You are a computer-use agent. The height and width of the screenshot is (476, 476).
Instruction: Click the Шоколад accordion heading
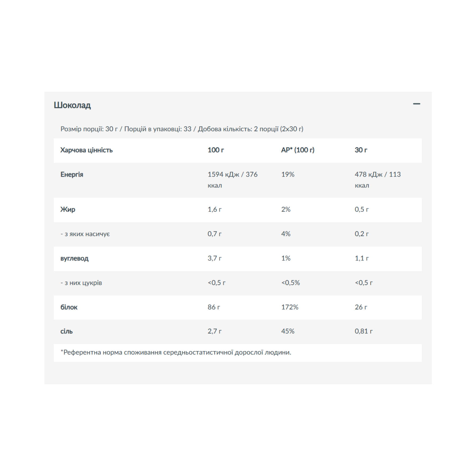click(72, 105)
